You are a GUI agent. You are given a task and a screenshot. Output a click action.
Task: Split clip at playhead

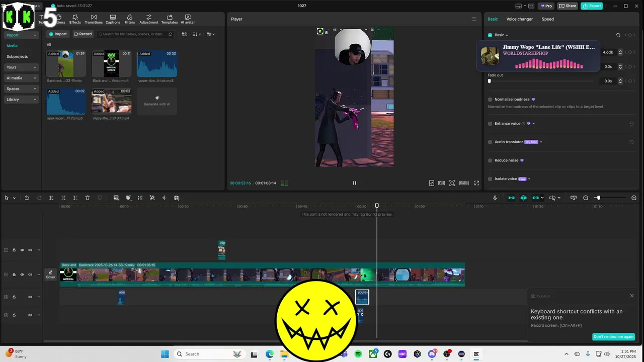tap(51, 198)
